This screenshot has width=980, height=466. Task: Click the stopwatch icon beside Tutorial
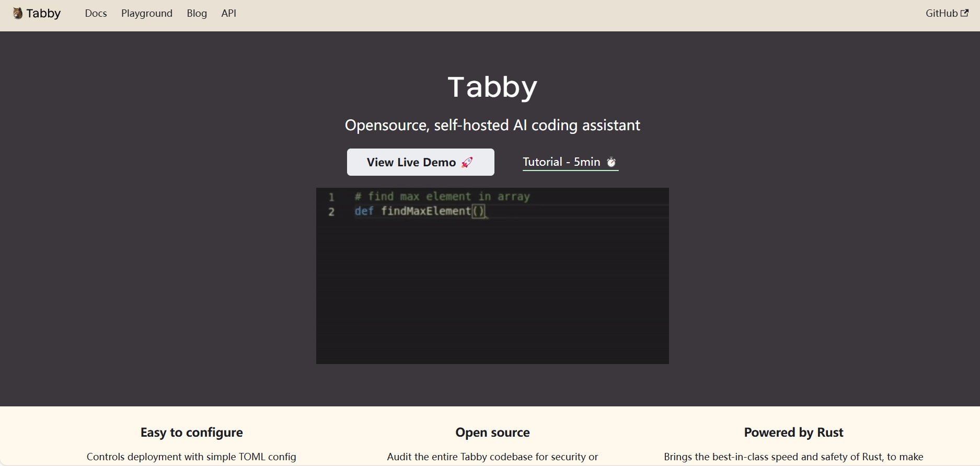pyautogui.click(x=611, y=162)
